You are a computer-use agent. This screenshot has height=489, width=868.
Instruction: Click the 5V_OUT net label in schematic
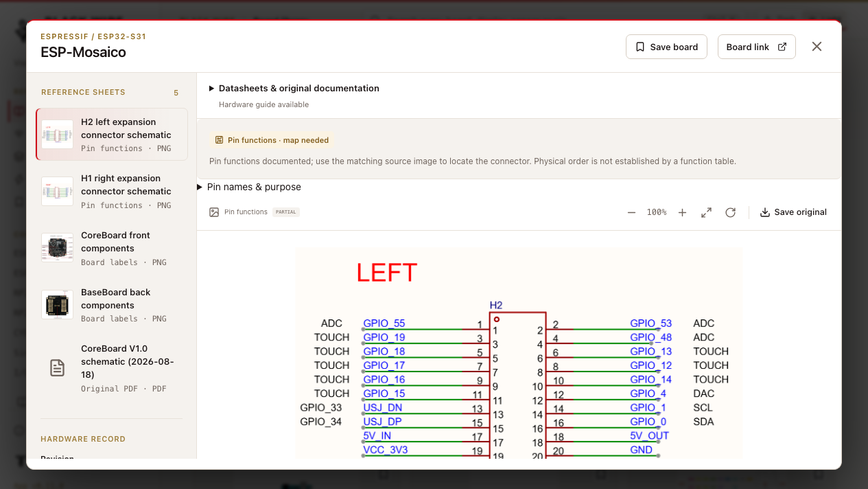tap(649, 436)
